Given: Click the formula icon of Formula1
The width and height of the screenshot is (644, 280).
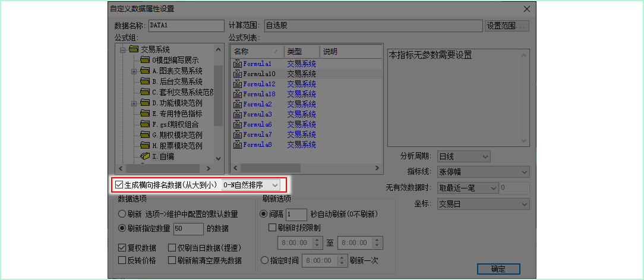Looking at the screenshot, I should [238, 64].
